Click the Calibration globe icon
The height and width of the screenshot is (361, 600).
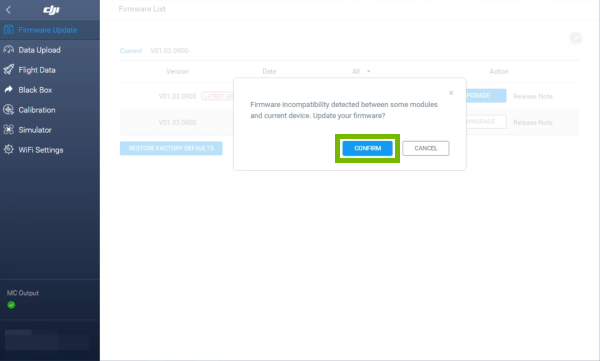coord(8,109)
